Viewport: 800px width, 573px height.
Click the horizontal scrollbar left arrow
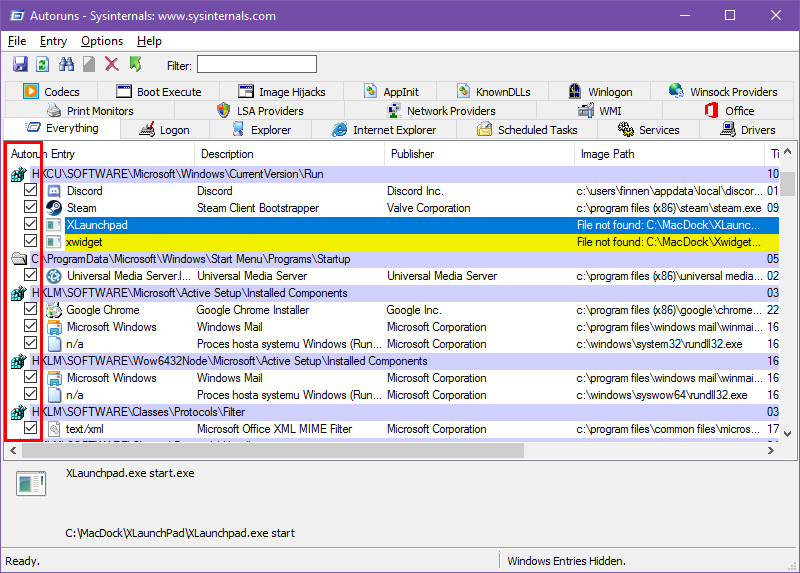(13, 451)
